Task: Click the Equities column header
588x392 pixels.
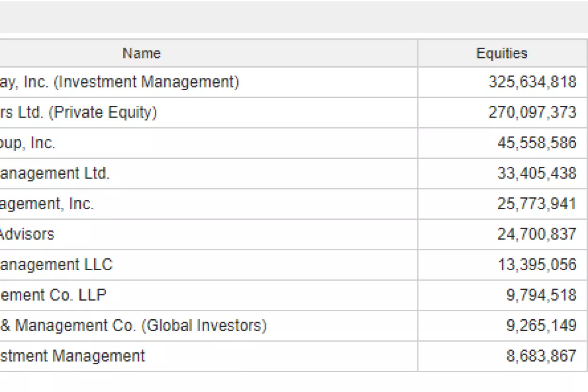Action: [x=502, y=53]
